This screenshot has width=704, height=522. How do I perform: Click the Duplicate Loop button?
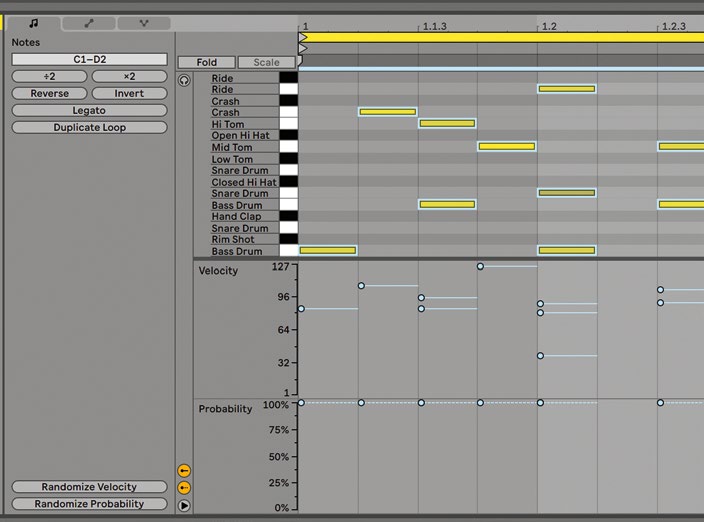(89, 127)
